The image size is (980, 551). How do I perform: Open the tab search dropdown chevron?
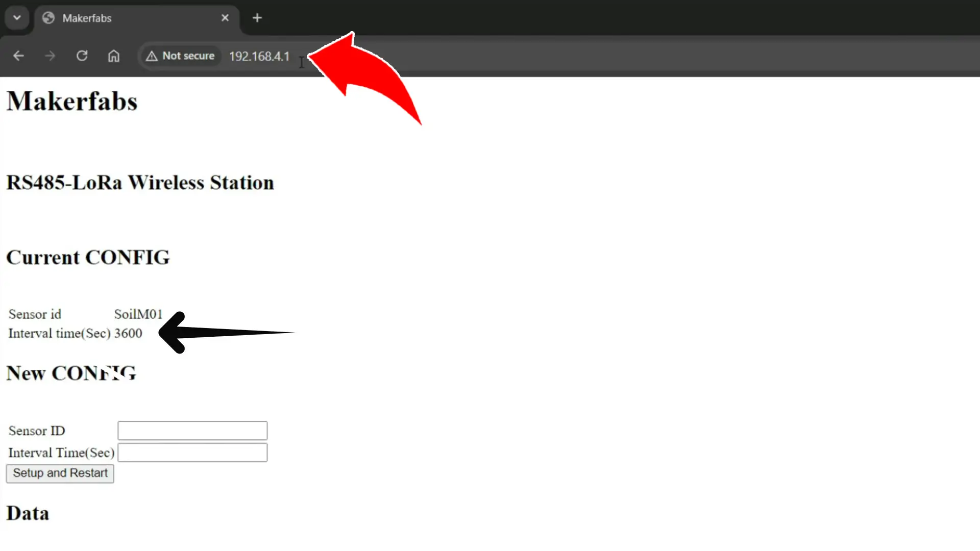[17, 18]
